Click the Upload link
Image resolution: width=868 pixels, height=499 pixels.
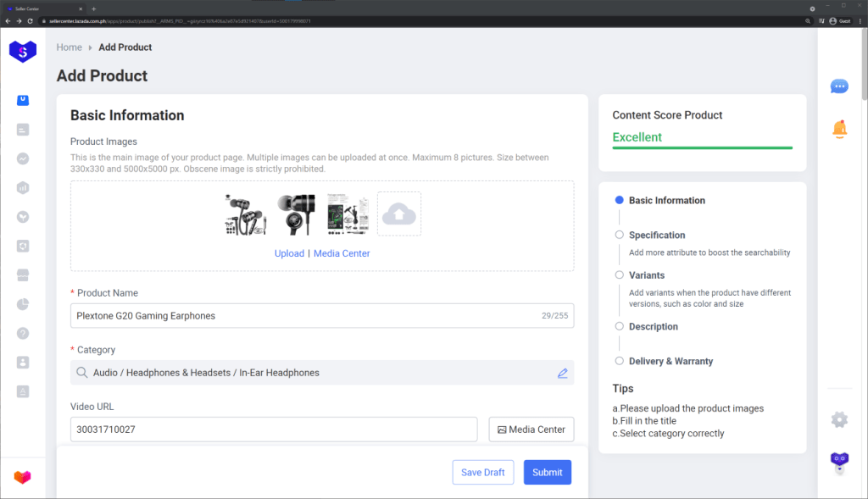point(289,253)
